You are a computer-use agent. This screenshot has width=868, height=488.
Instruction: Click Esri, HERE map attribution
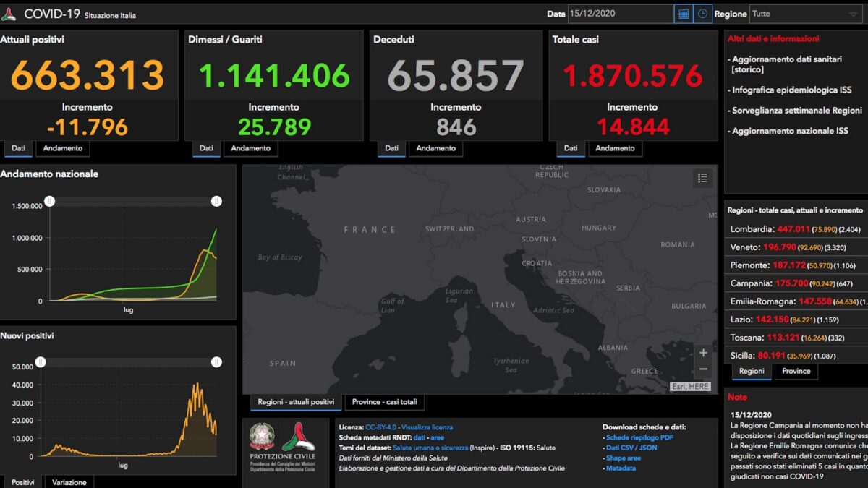pos(689,387)
